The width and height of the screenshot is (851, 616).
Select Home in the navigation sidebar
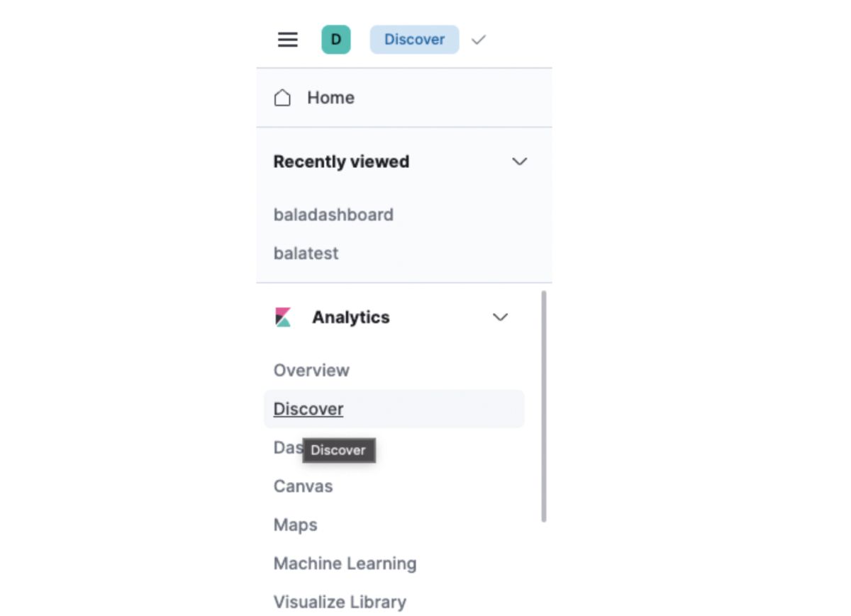click(x=330, y=97)
